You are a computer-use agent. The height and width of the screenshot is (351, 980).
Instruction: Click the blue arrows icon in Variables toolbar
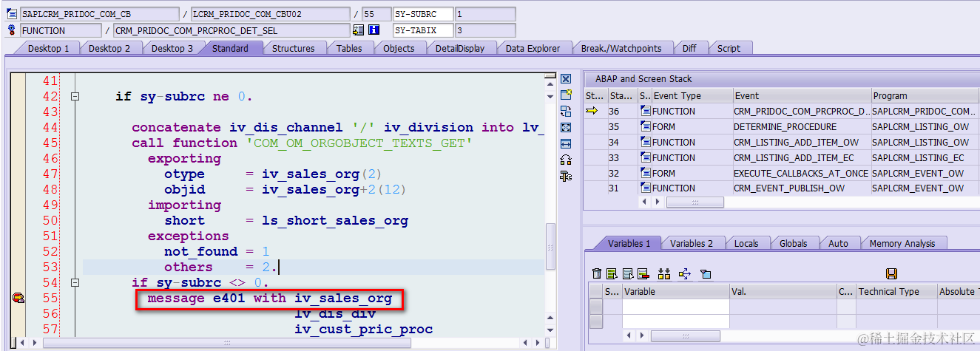pos(684,273)
